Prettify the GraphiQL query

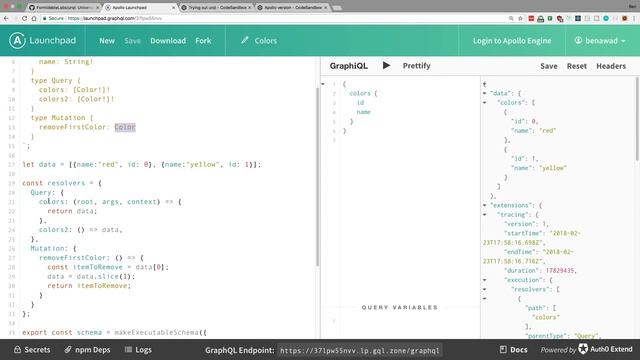(x=416, y=66)
